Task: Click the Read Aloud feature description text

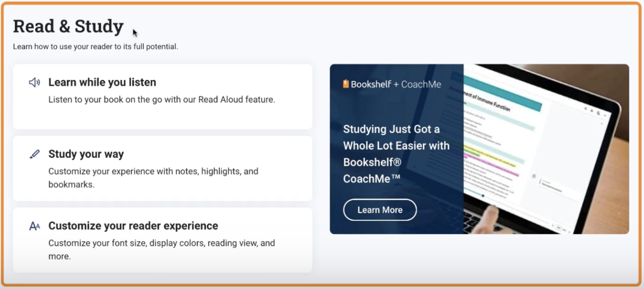Action: (162, 100)
